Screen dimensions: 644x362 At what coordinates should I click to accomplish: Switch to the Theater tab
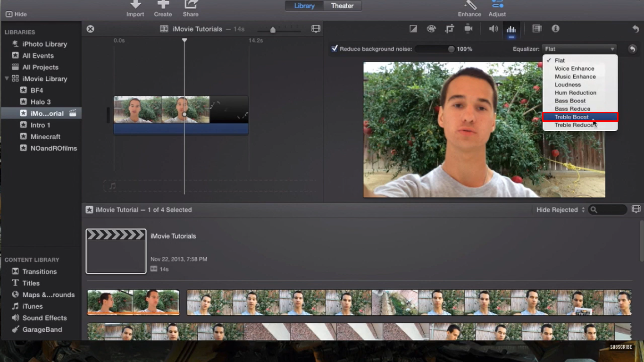[x=343, y=6]
